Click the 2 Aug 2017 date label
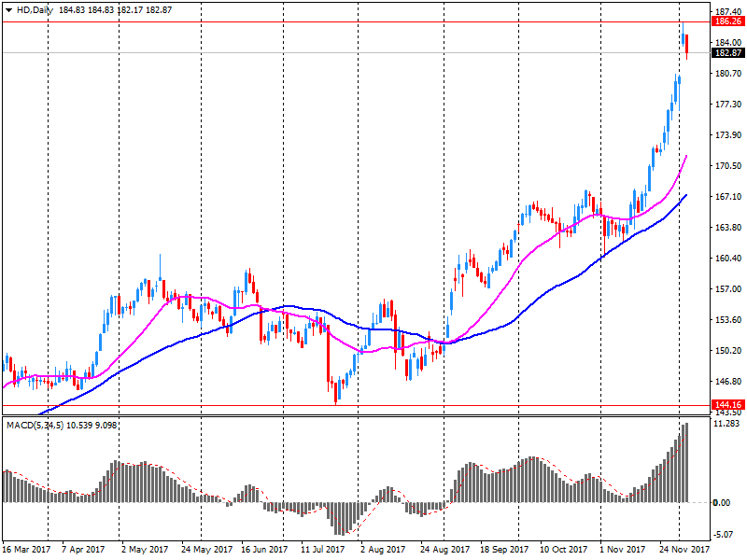This screenshot has height=560, width=747. point(382,550)
